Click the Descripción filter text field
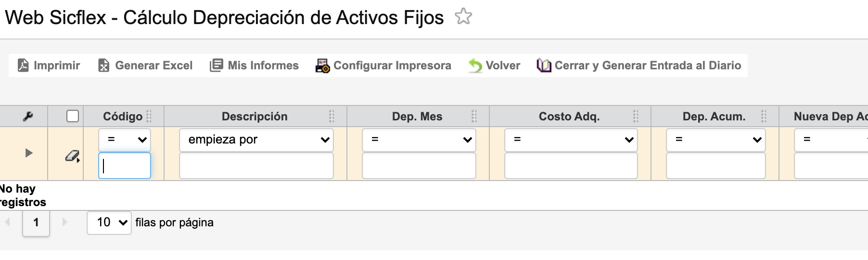This screenshot has height=260, width=868. (x=256, y=166)
